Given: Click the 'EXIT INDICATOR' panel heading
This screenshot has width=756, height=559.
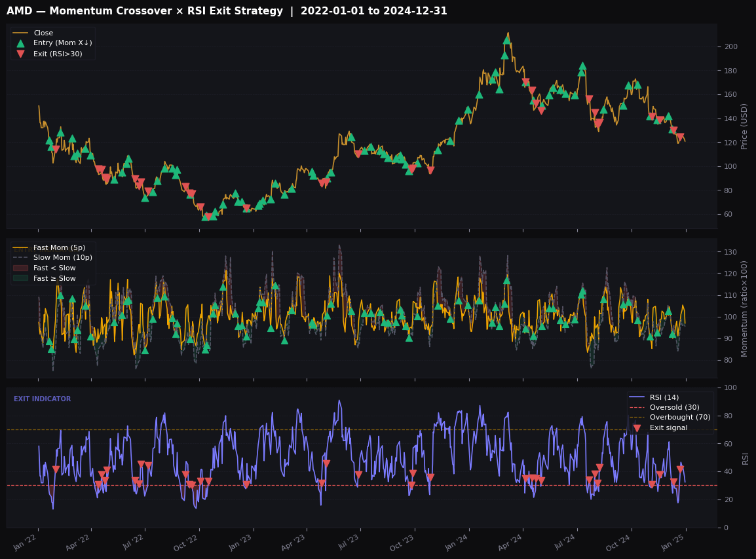Looking at the screenshot, I should point(42,399).
